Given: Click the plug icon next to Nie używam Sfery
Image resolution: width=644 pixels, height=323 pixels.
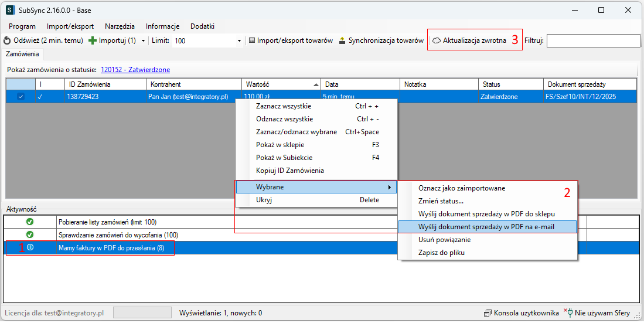Looking at the screenshot, I should point(569,312).
